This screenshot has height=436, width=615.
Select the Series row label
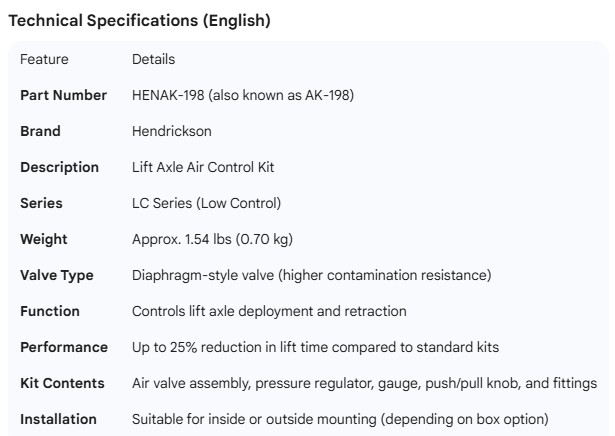pyautogui.click(x=41, y=204)
